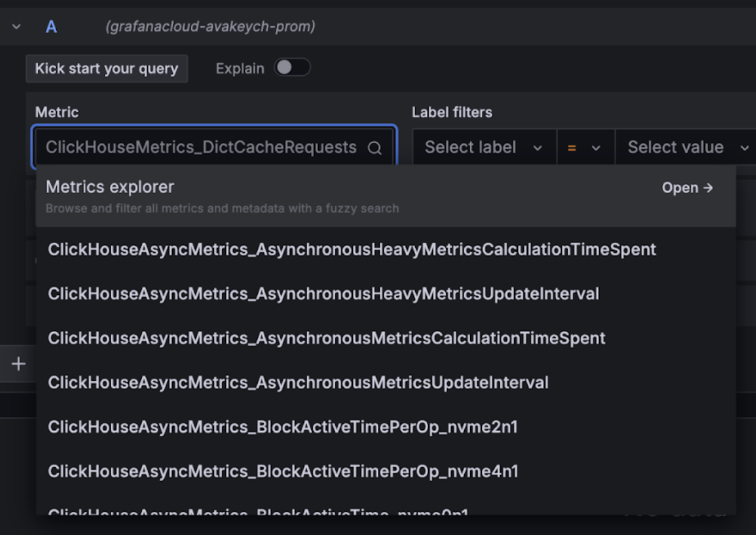Viewport: 756px width, 535px height.
Task: Select the AsynchronousMetricsUpdateInterval metric
Action: 297,382
